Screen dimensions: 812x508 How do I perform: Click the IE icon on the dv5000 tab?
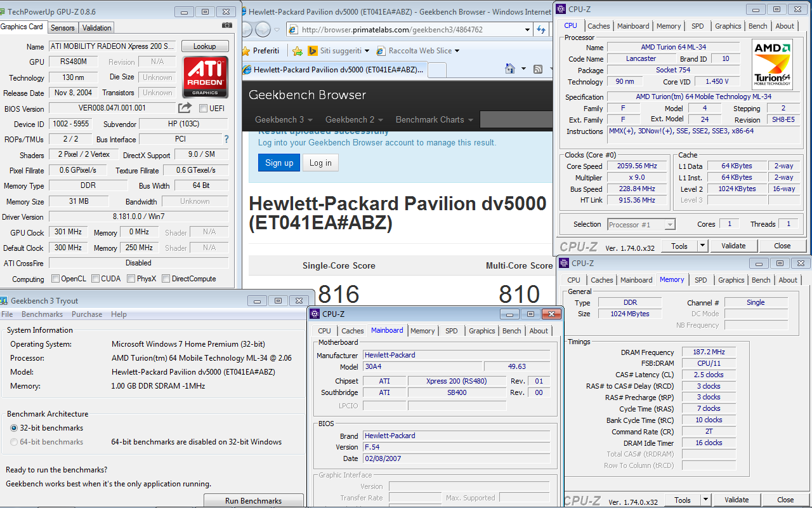point(246,70)
